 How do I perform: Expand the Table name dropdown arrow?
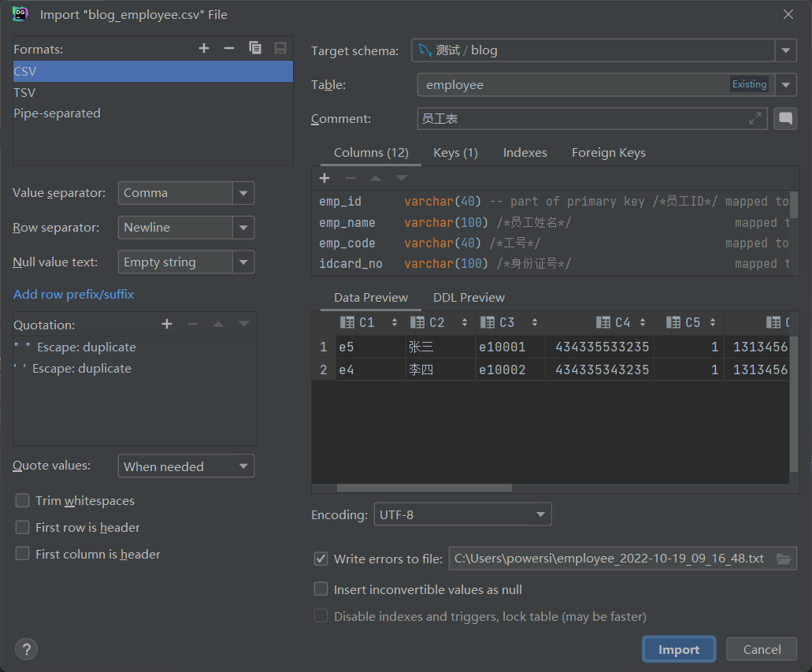point(785,84)
